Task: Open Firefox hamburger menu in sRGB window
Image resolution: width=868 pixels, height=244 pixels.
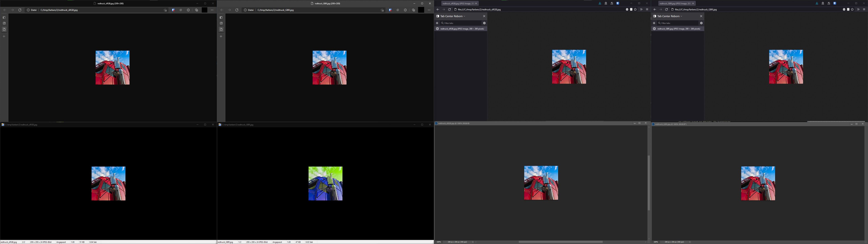Action: 647,9
